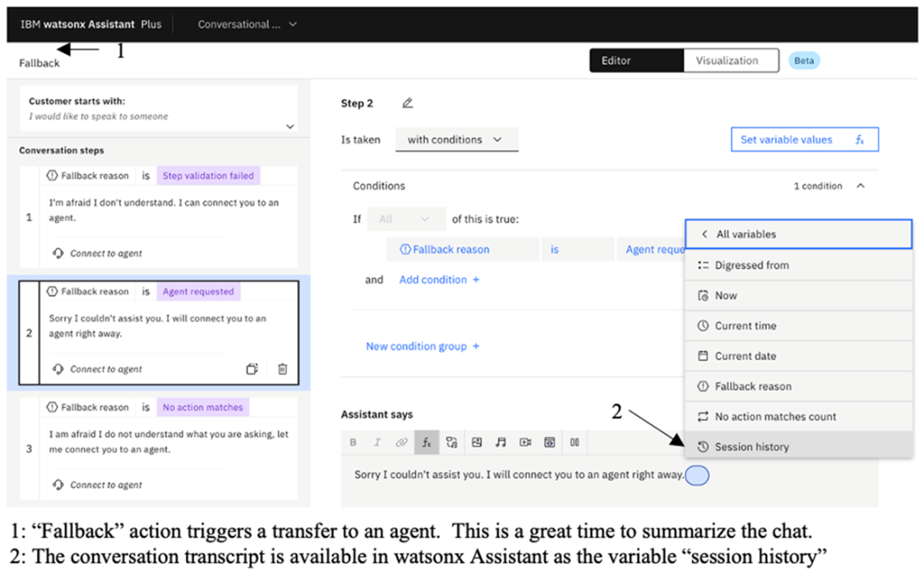Click the video icon in response toolbar
Screen dimensions: 924x573
pyautogui.click(x=525, y=442)
